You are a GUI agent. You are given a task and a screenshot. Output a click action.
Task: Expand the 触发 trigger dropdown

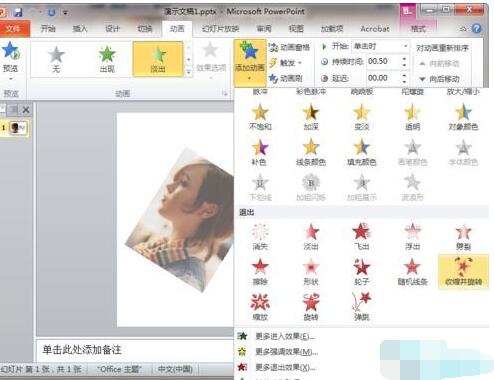click(285, 63)
